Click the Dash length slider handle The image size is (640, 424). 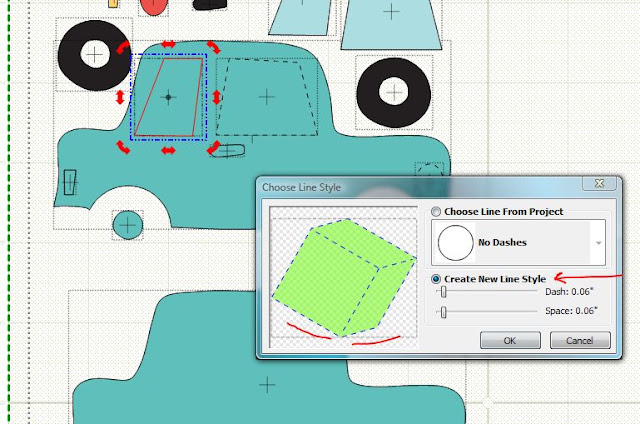[443, 292]
